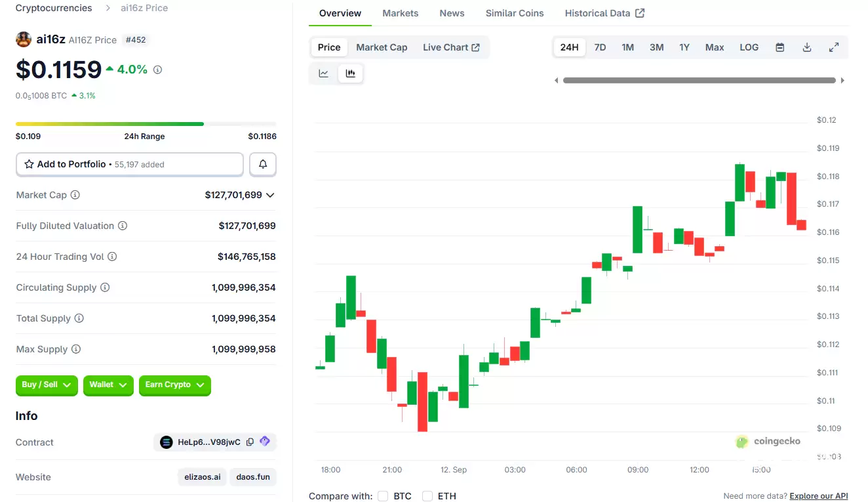Click the Market Cap info icon
This screenshot has width=868, height=502.
(x=75, y=195)
